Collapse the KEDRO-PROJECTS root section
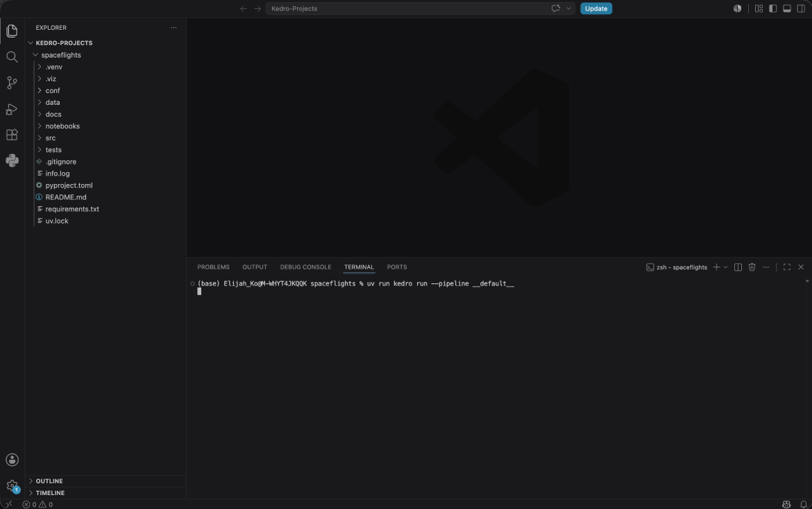The image size is (812, 509). (105, 43)
